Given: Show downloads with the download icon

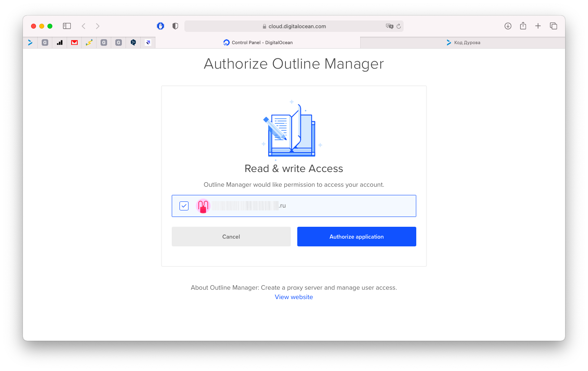Looking at the screenshot, I should coord(508,26).
